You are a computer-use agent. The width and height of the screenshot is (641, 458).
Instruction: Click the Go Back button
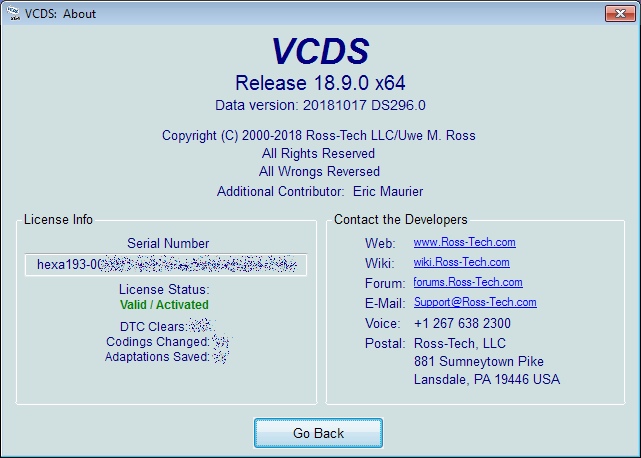coord(318,433)
